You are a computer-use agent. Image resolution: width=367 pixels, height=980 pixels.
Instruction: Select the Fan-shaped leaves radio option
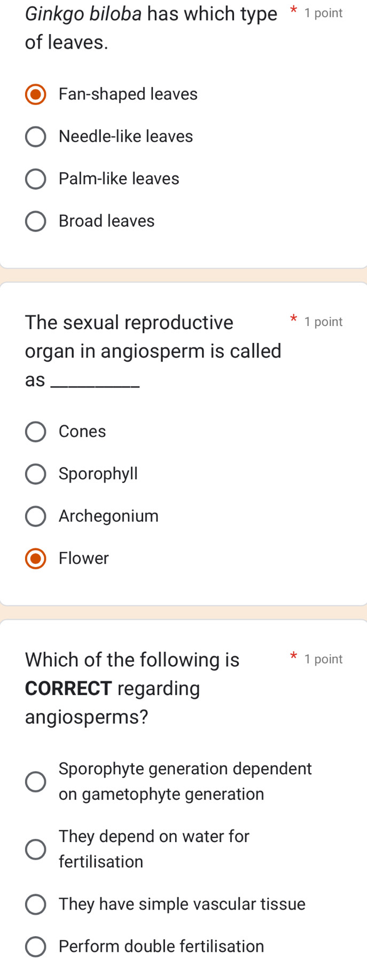tap(36, 95)
